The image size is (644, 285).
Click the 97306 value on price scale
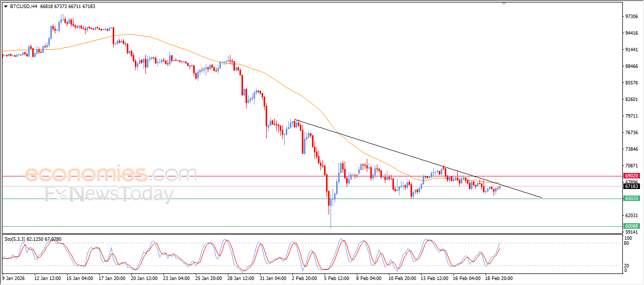tap(631, 17)
